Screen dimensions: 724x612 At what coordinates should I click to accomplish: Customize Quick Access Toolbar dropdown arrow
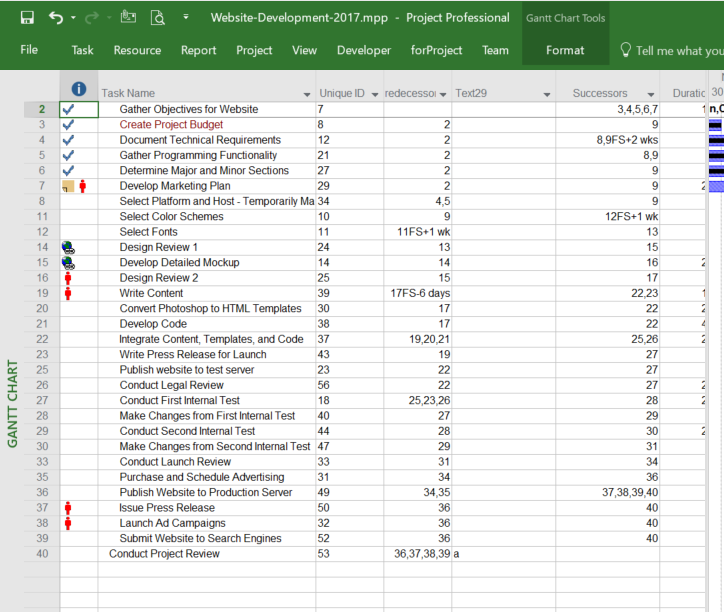(186, 17)
